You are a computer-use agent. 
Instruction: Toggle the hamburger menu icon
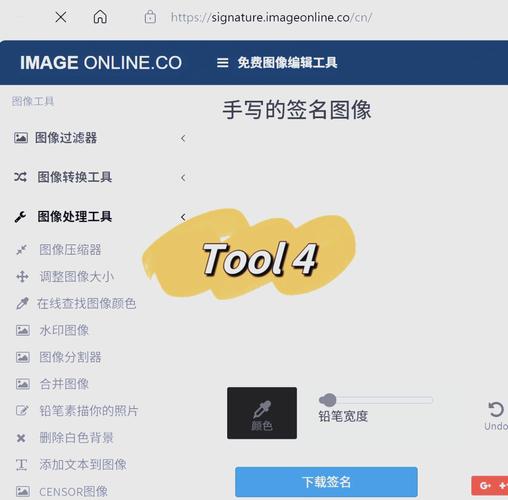pyautogui.click(x=223, y=63)
